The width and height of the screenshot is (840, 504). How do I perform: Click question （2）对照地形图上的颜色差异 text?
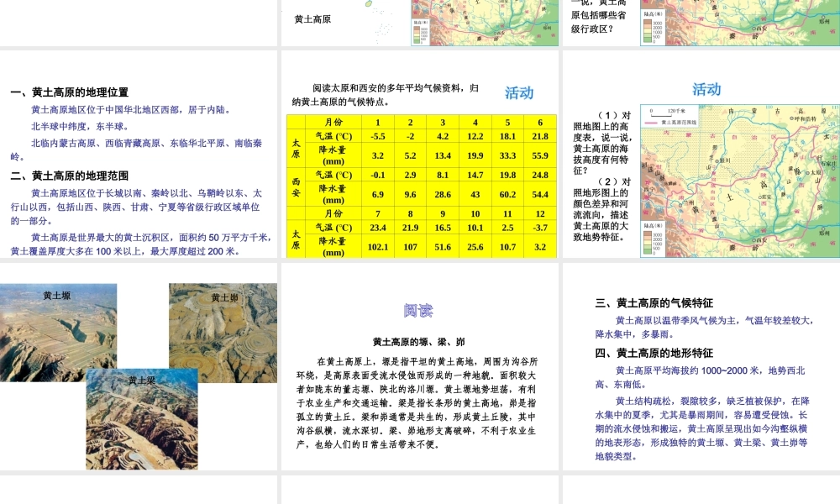pos(602,209)
